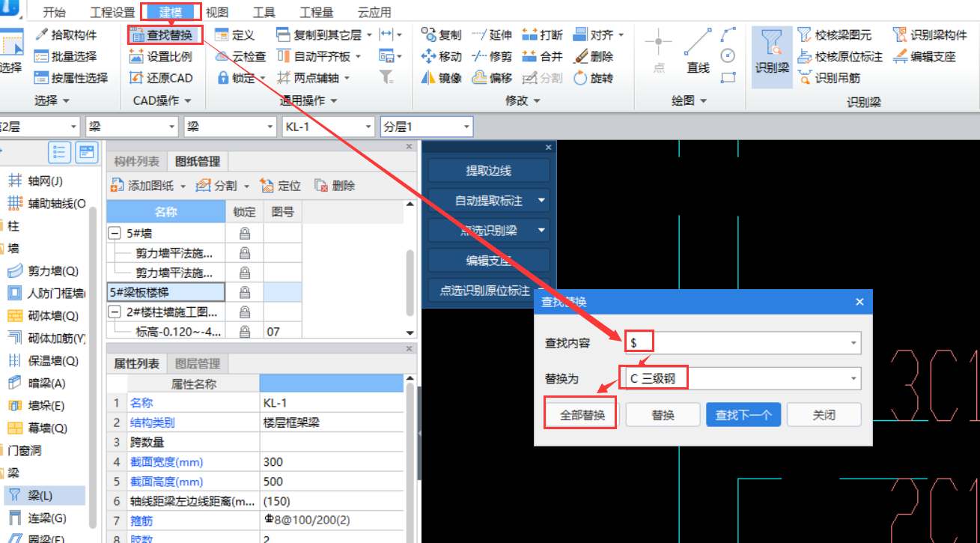Screen dimensions: 980x543
Task: Click the 替换 button in dialog
Action: [663, 415]
